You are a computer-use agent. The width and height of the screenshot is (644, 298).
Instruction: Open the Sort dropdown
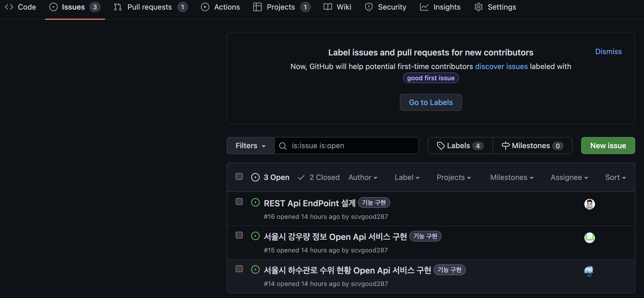[x=616, y=177]
